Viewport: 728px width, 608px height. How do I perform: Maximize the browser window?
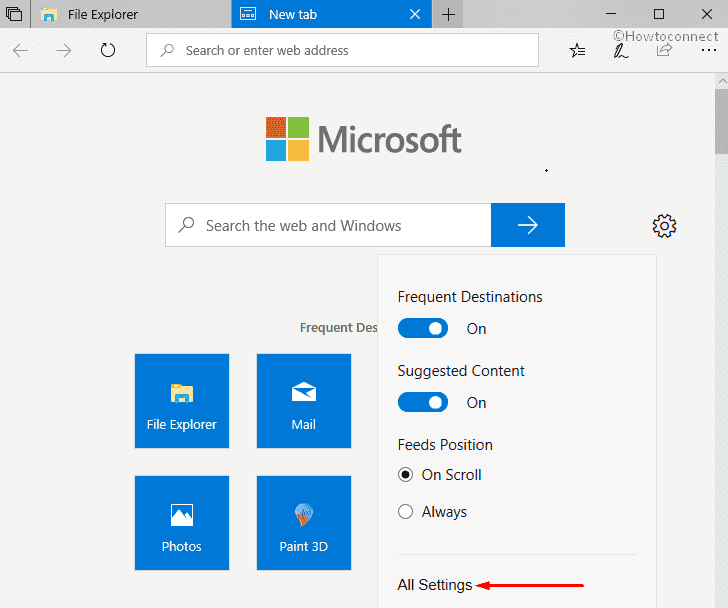coord(659,14)
